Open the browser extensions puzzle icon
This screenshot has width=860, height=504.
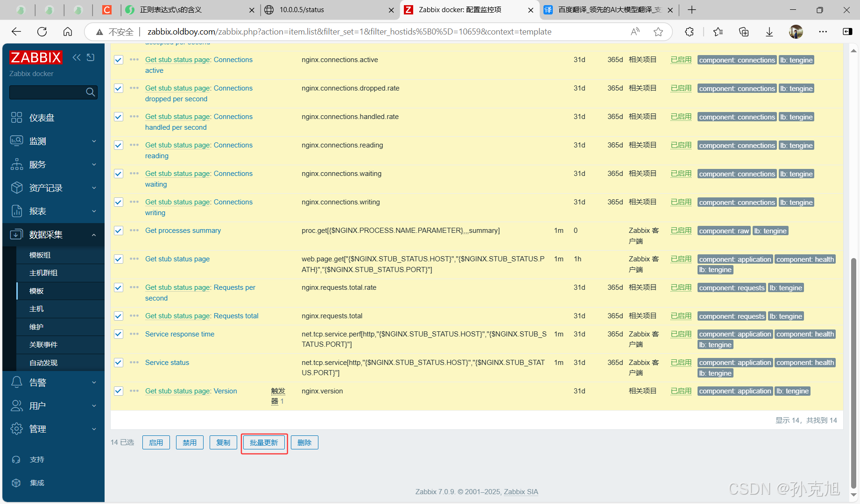pyautogui.click(x=689, y=32)
